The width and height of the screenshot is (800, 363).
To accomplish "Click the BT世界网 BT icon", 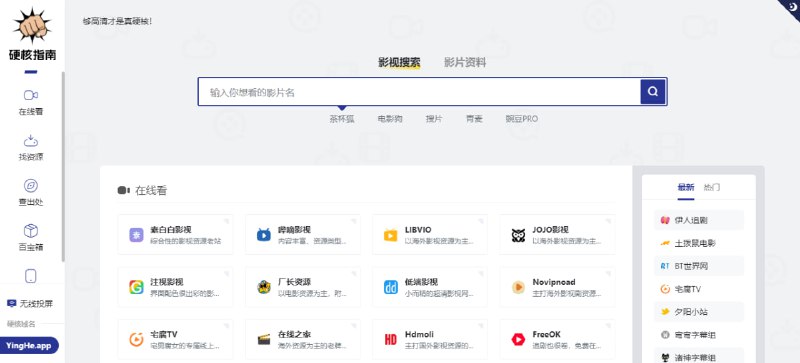I will [x=665, y=266].
